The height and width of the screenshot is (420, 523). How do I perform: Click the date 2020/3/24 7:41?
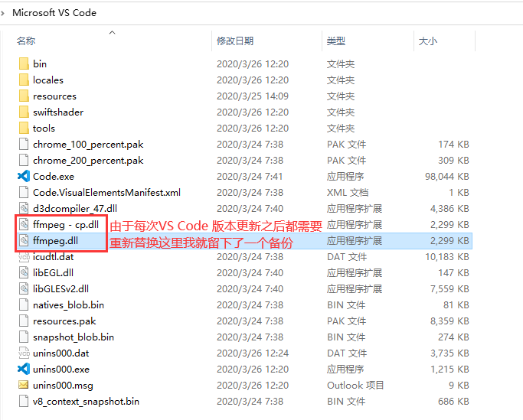250,176
